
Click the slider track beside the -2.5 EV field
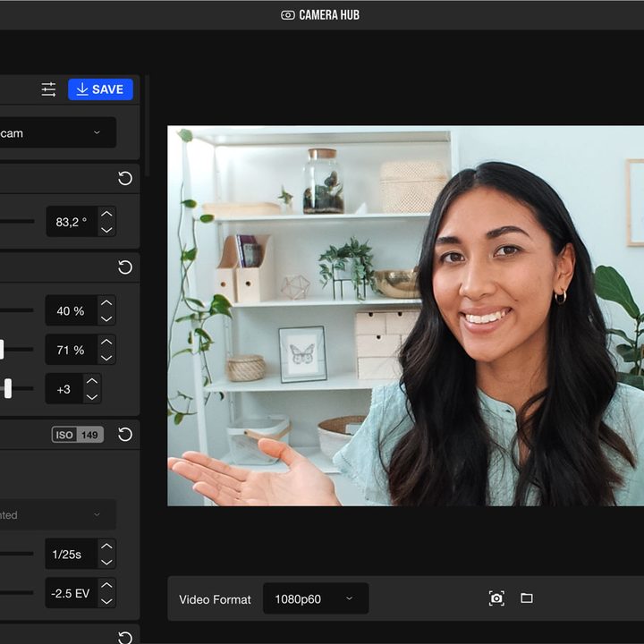[16, 593]
